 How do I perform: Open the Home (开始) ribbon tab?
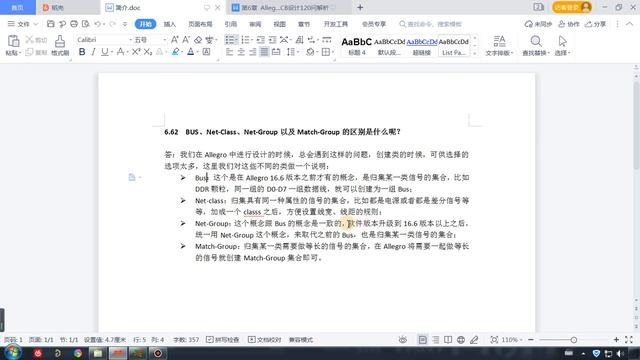[x=145, y=24]
